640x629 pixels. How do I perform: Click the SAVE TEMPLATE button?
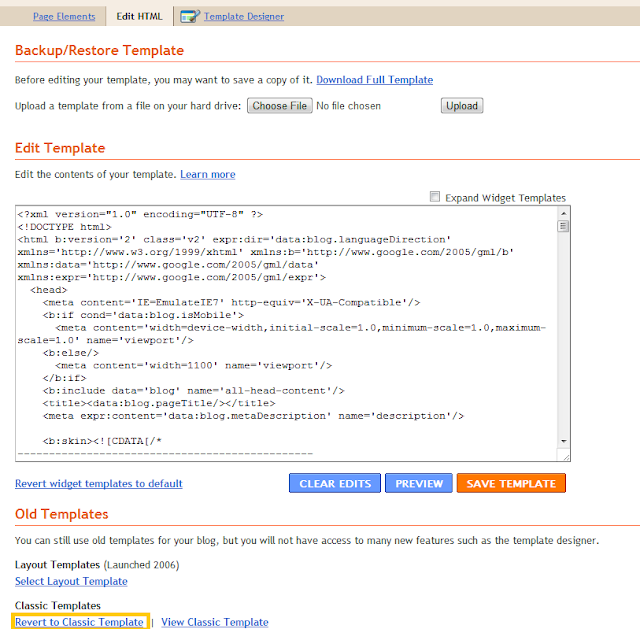click(511, 483)
